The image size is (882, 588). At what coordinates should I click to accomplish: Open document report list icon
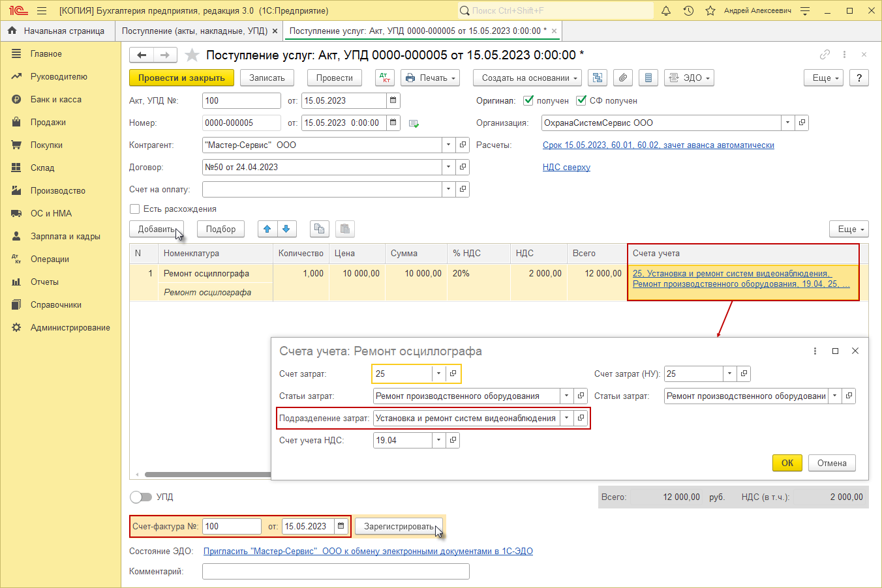pos(648,78)
